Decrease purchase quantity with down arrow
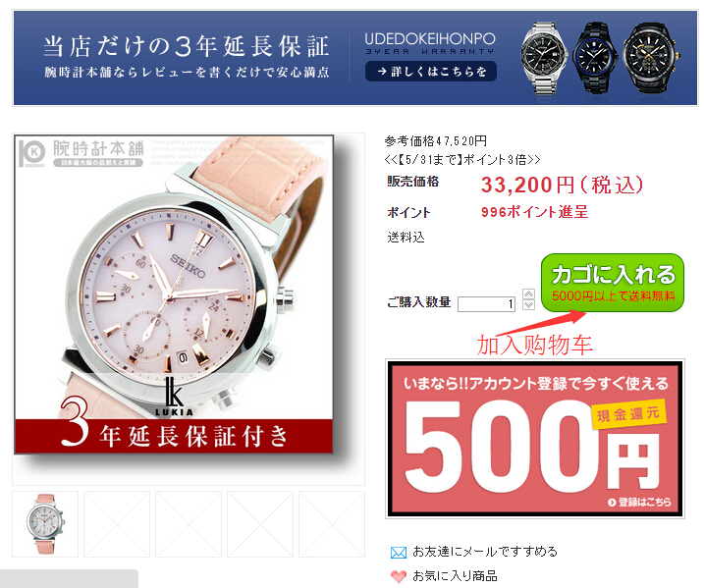This screenshot has width=704, height=588. 529,304
